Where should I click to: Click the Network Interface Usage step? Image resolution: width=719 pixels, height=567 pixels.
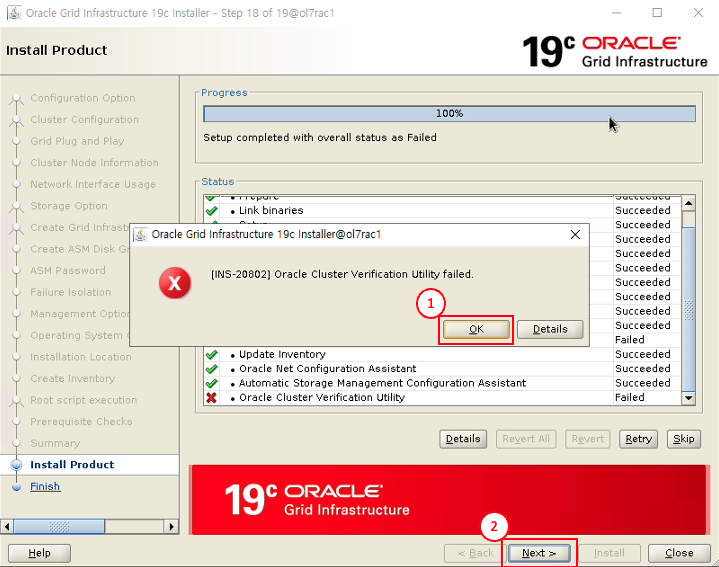click(93, 184)
